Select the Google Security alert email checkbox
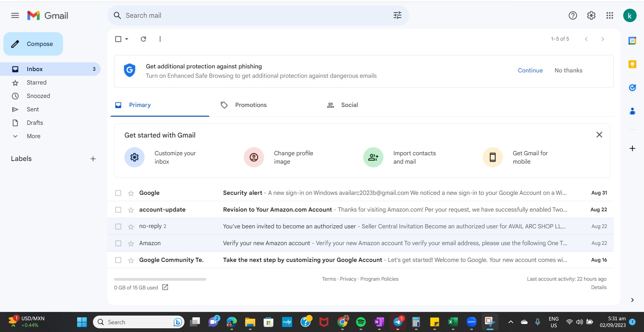The width and height of the screenshot is (644, 332). point(118,193)
